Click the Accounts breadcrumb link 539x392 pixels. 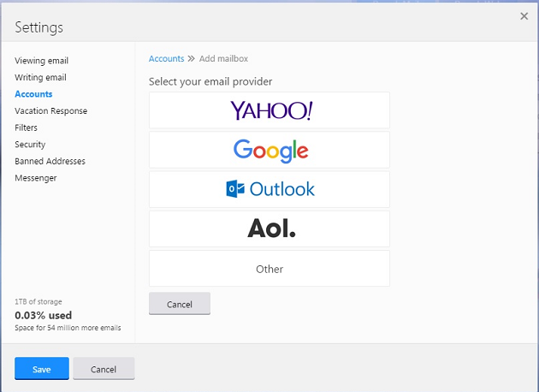166,58
